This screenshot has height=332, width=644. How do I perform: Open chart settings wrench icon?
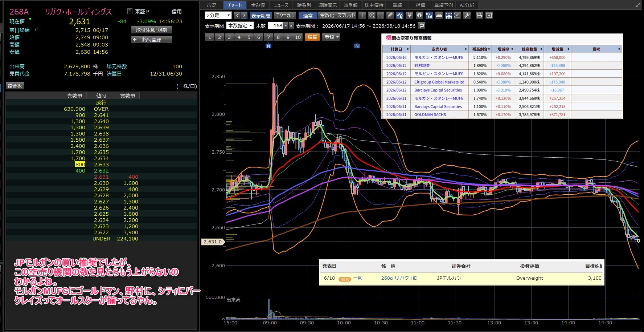(x=467, y=15)
